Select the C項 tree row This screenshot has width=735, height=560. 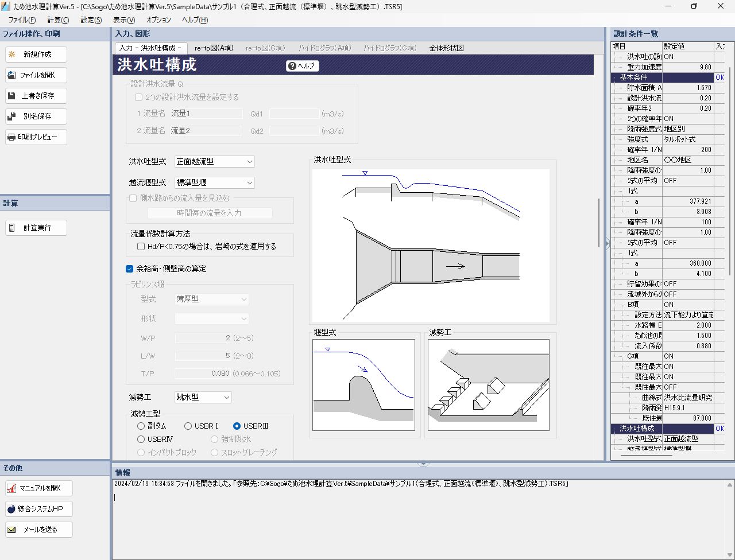tap(633, 356)
